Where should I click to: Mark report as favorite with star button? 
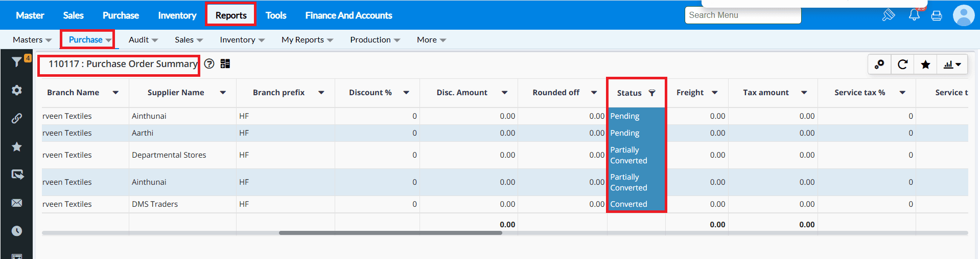(x=925, y=64)
